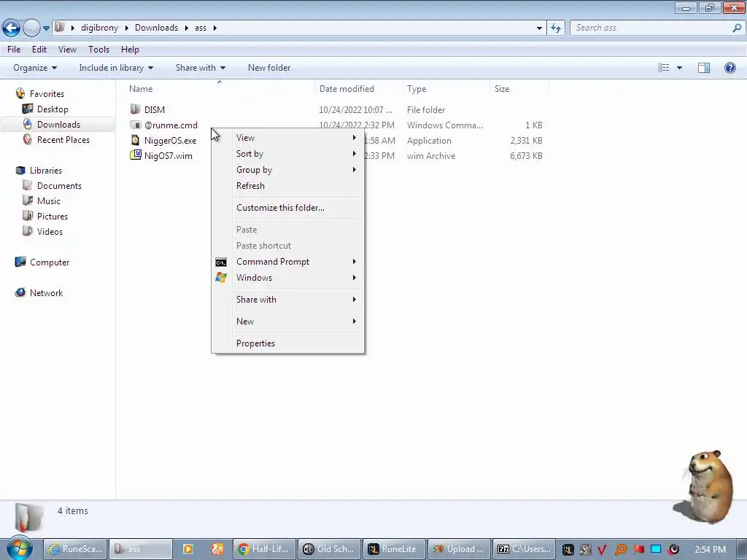Switch to the Upload ... taskbar button
This screenshot has height=560, width=747.
(x=459, y=549)
